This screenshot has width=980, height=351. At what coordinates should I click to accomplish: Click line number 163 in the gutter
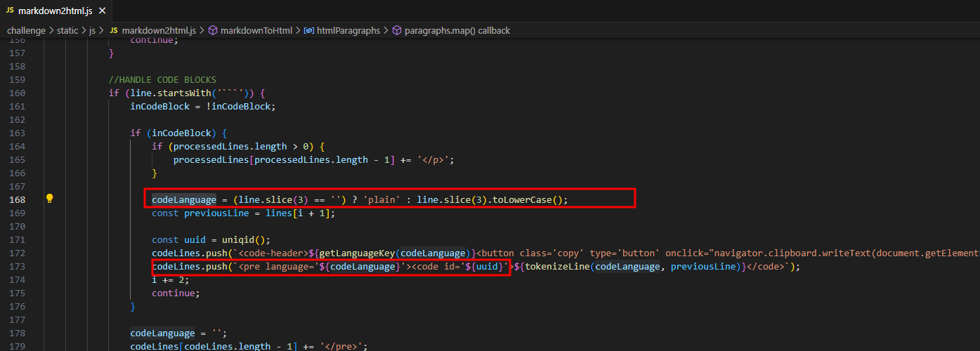pos(16,133)
